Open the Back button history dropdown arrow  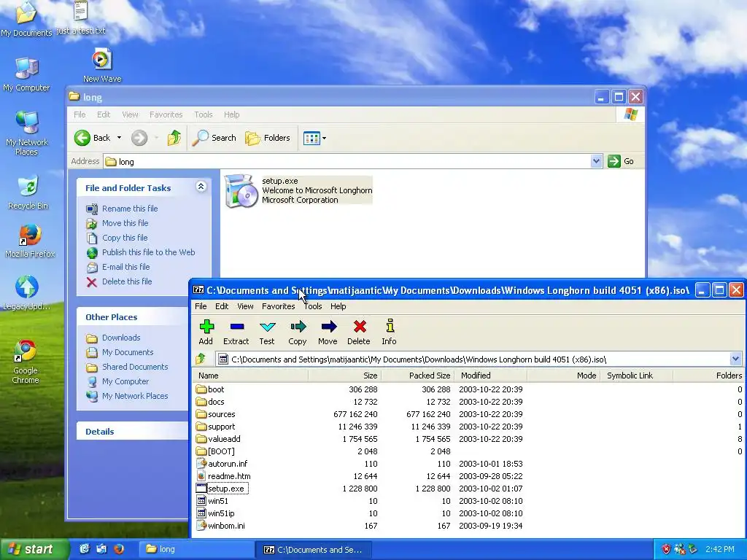point(119,138)
